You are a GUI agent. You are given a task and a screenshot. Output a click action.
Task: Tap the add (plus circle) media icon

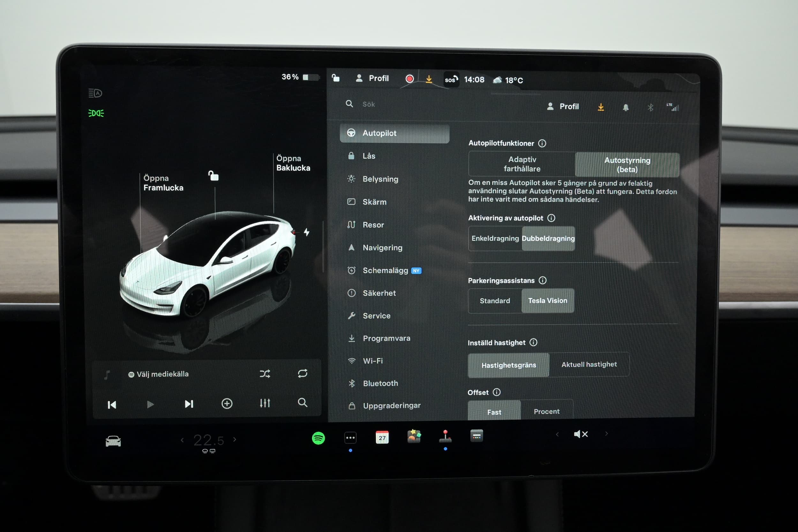point(227,404)
